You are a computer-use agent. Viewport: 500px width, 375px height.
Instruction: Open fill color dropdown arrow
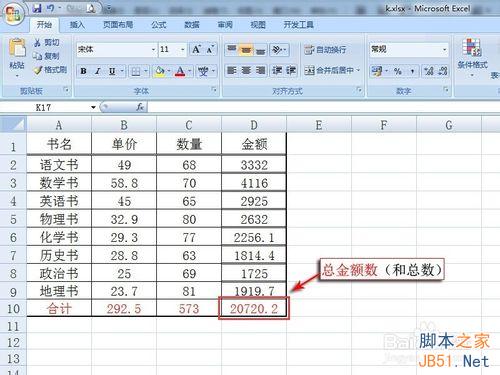point(169,71)
